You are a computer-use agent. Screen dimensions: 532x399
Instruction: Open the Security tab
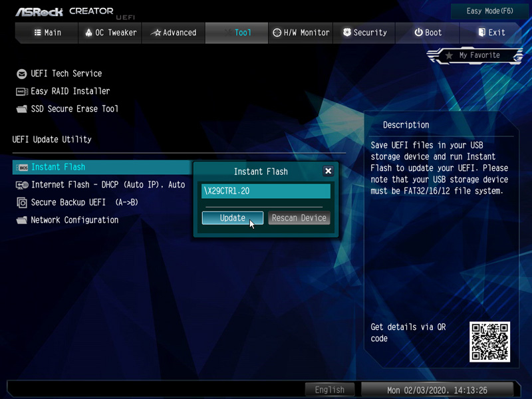coord(364,33)
